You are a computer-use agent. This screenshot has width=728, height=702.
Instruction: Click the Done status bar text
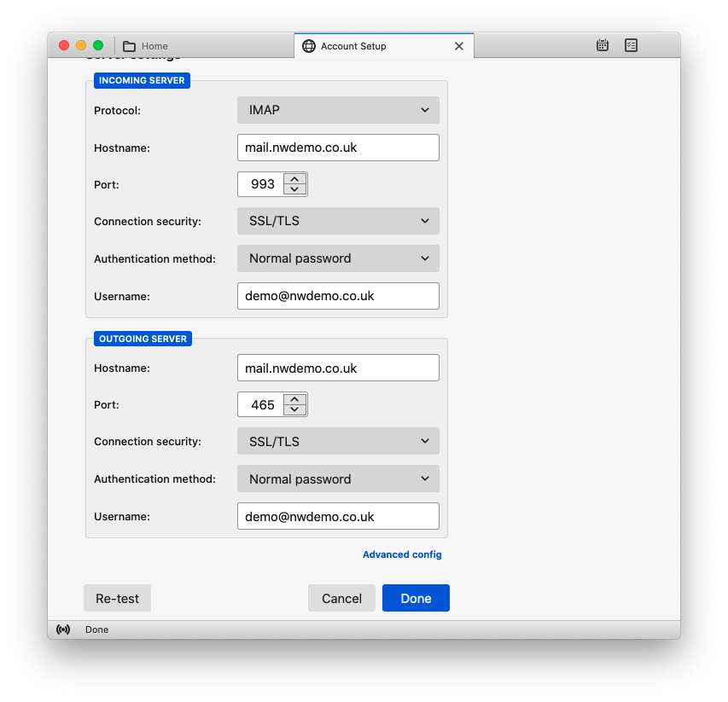pyautogui.click(x=96, y=629)
